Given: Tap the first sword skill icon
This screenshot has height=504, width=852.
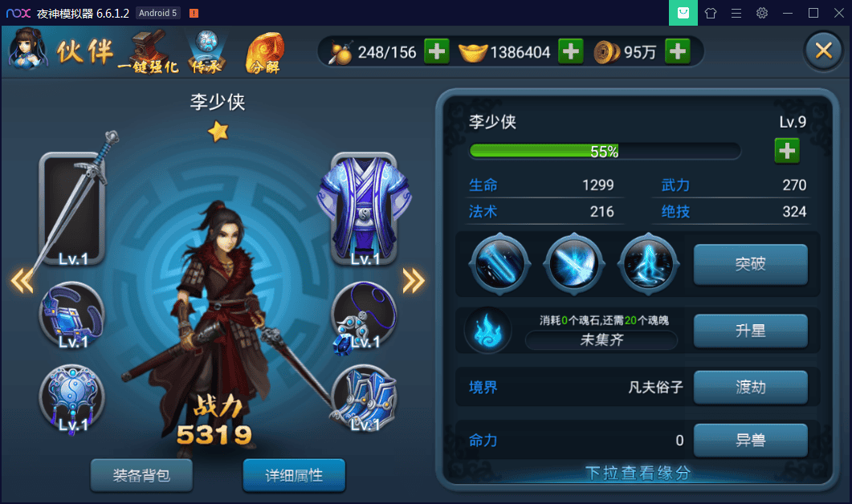Looking at the screenshot, I should (499, 264).
